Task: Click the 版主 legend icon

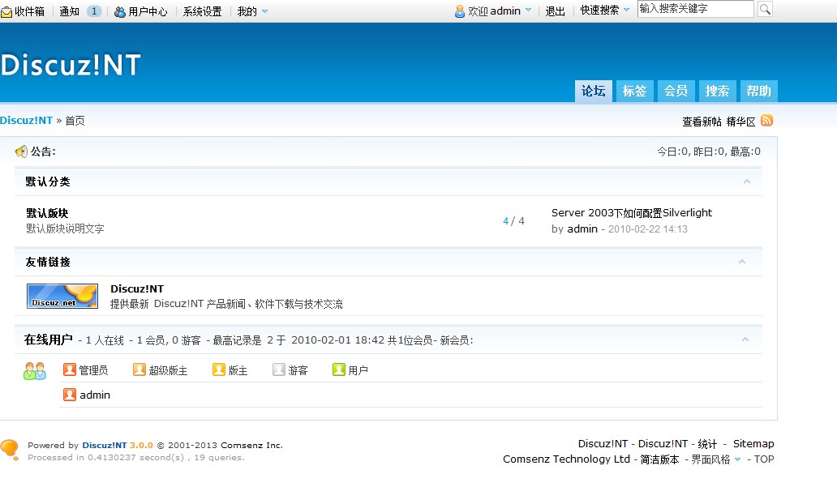Action: point(219,369)
